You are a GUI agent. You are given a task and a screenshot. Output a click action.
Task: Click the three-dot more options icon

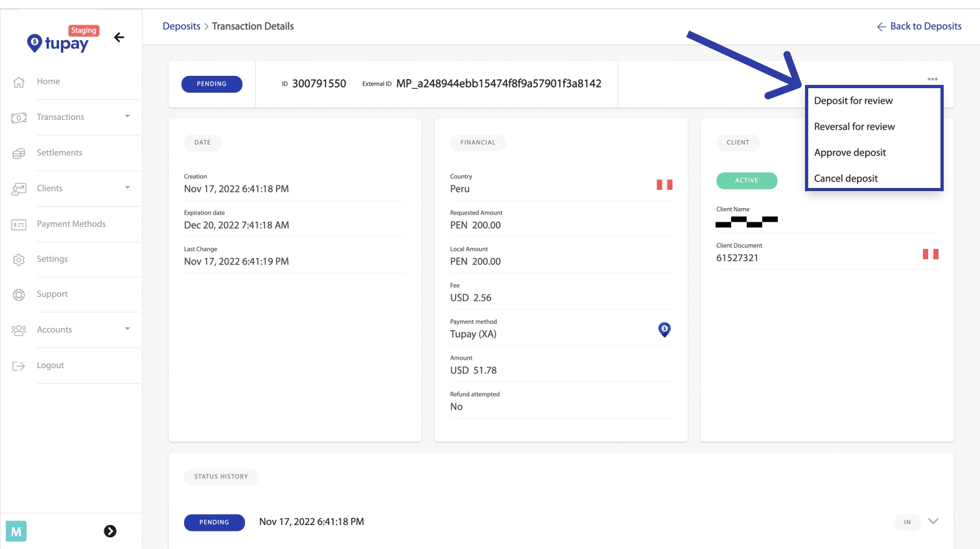(932, 79)
